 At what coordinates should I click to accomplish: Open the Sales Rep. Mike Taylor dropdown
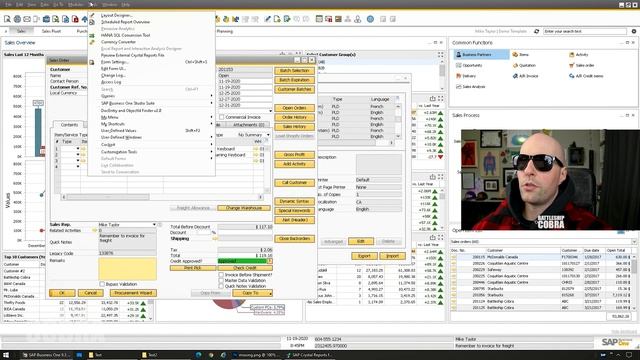pyautogui.click(x=154, y=224)
